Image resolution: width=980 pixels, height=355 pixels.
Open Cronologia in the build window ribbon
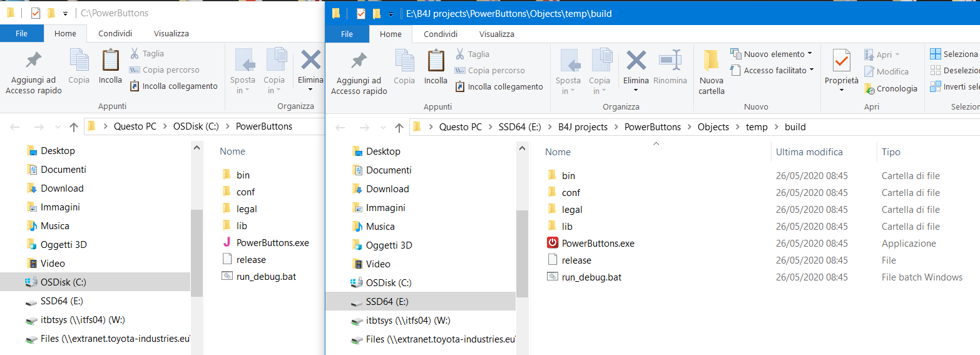pos(891,89)
